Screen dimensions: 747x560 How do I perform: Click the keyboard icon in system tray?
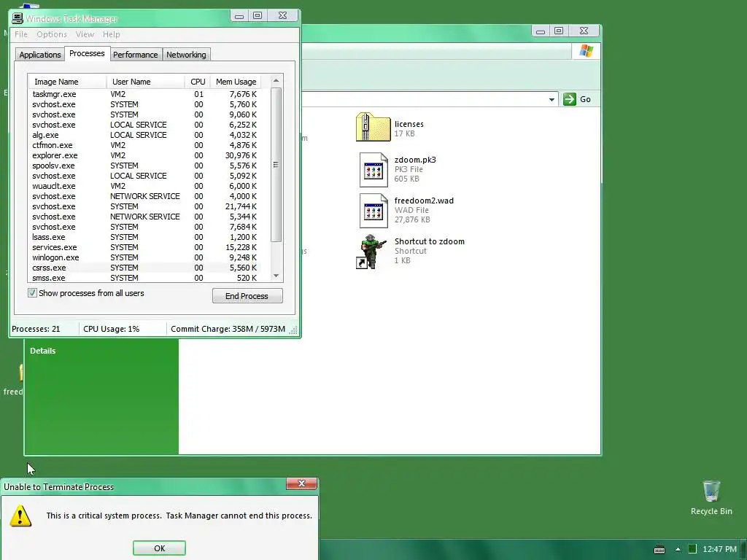click(659, 550)
